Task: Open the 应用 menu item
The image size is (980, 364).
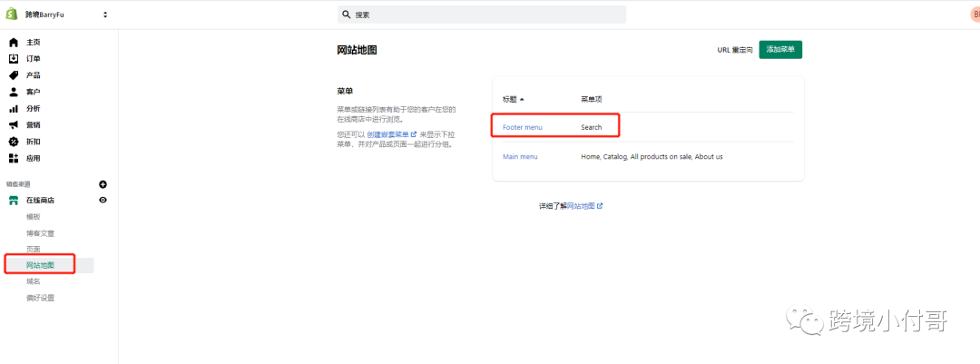Action: 34,158
